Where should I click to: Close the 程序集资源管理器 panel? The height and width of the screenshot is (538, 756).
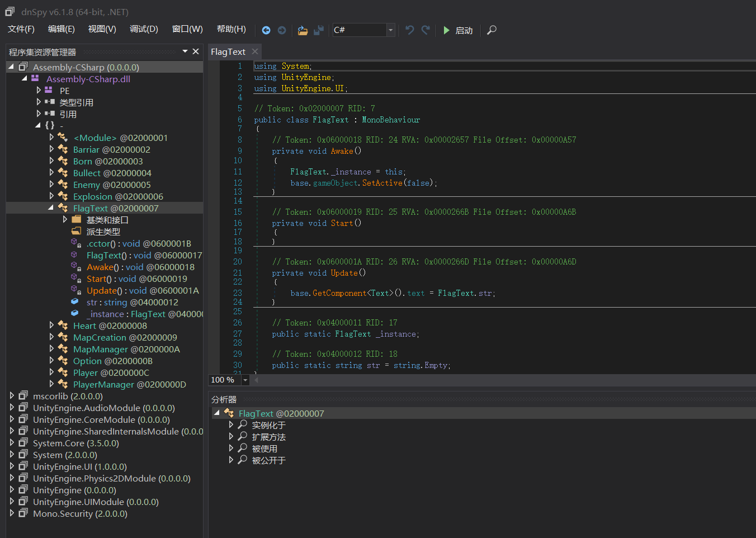[x=196, y=51]
